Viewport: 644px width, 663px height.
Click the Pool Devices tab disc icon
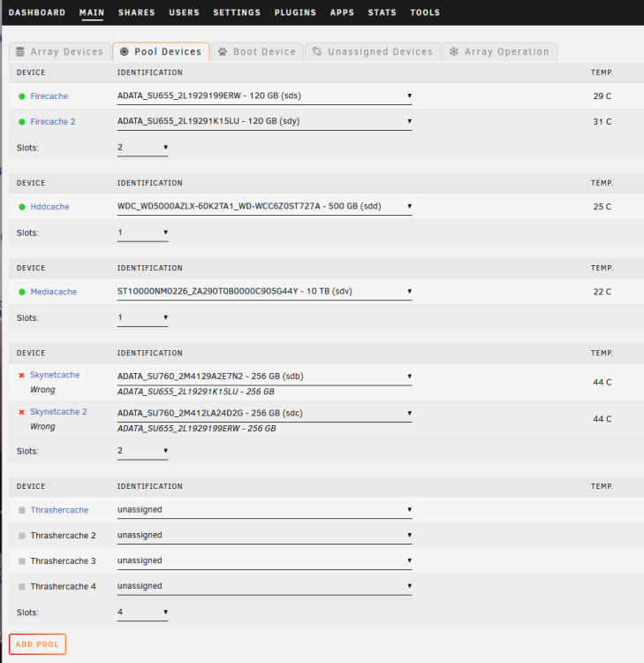[125, 51]
